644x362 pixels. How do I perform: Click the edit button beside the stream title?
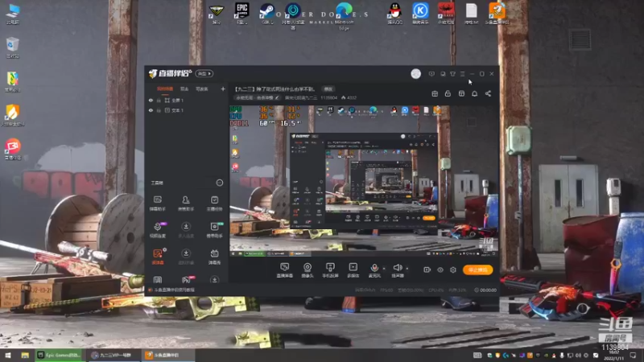pyautogui.click(x=328, y=89)
